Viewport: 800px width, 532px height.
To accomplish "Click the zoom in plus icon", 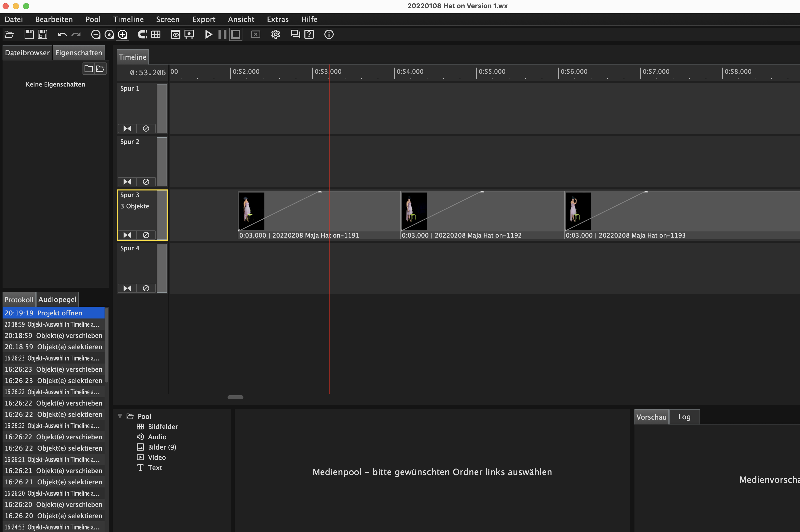I will pos(122,34).
